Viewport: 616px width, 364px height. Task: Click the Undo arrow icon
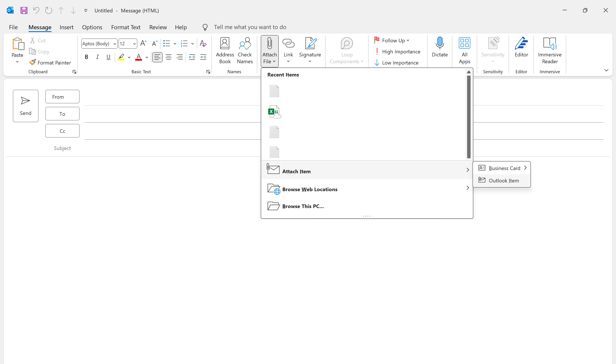pos(36,10)
